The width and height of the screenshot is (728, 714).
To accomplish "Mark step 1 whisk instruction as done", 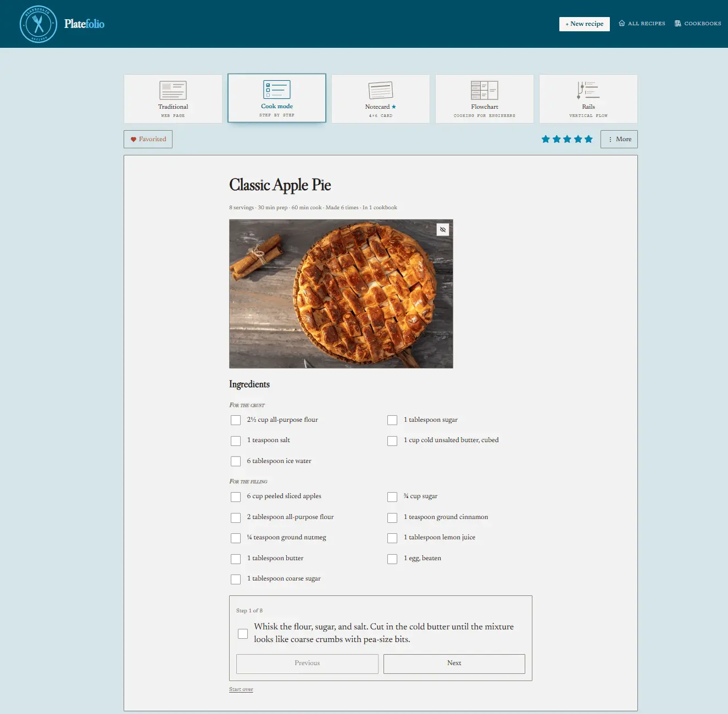I will coord(243,634).
